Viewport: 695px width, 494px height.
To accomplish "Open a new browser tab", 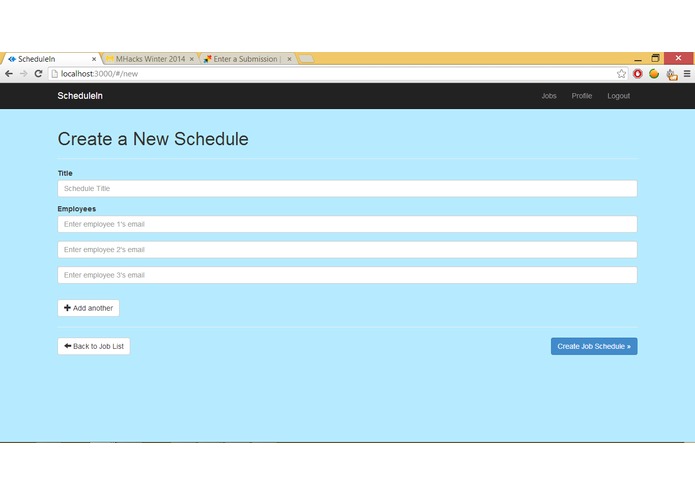I will pos(306,58).
